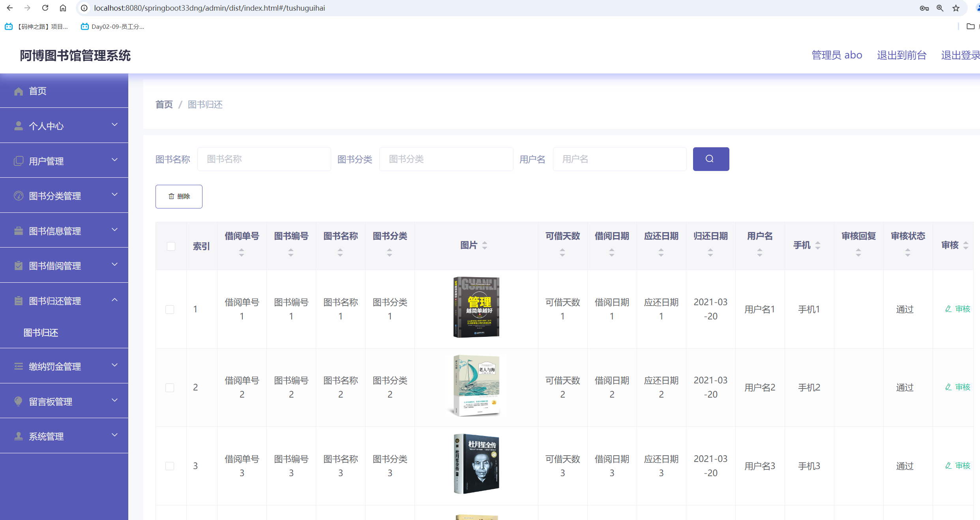This screenshot has width=980, height=520.
Task: Open 首页 via the breadcrumb link
Action: (164, 104)
